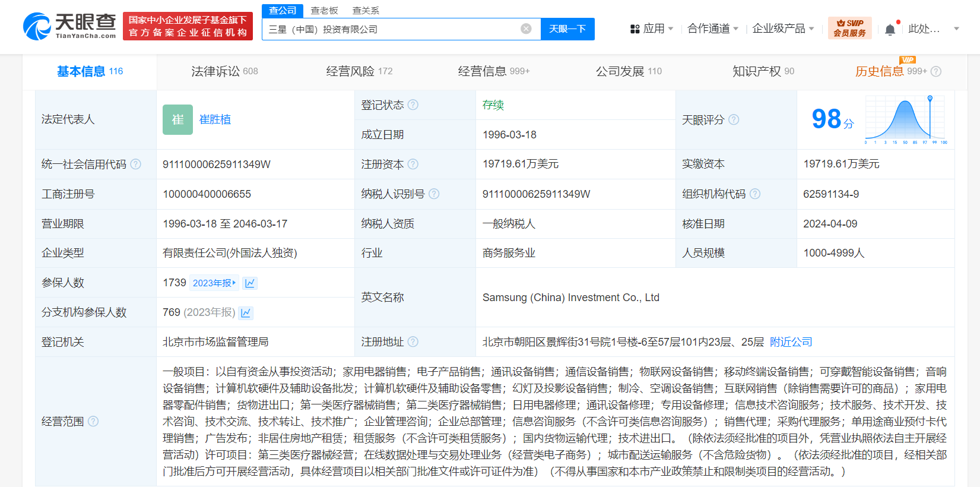Open the user account dropdown arrow

(956, 29)
